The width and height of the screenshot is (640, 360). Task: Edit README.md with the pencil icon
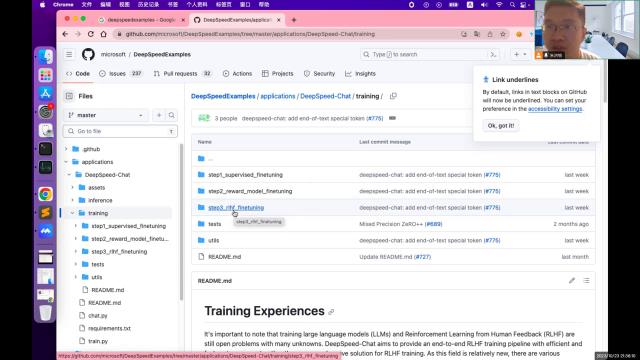(x=572, y=281)
